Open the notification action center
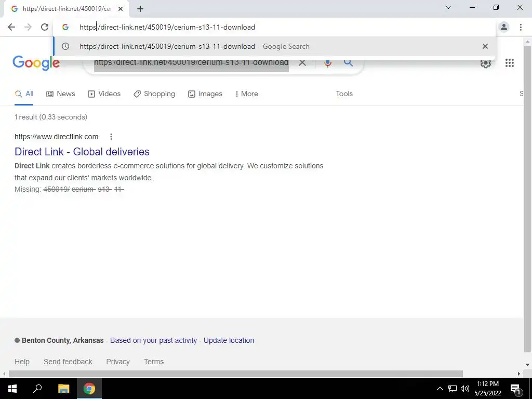This screenshot has height=399, width=532. tap(515, 389)
